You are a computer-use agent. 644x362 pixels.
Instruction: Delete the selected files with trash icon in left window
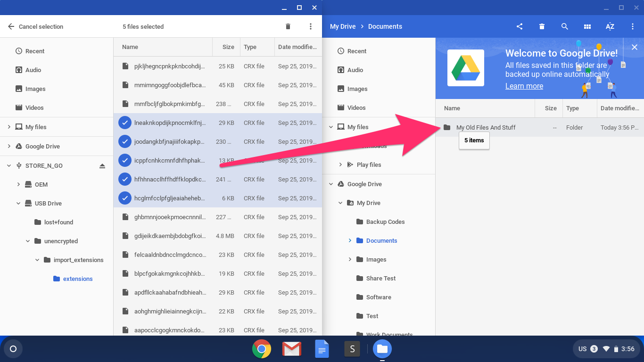click(288, 26)
